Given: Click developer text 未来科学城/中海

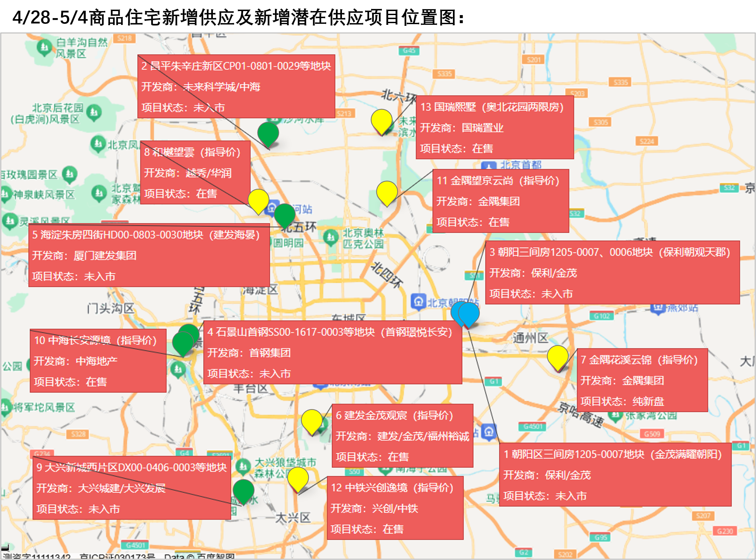Looking at the screenshot, I should [x=222, y=87].
